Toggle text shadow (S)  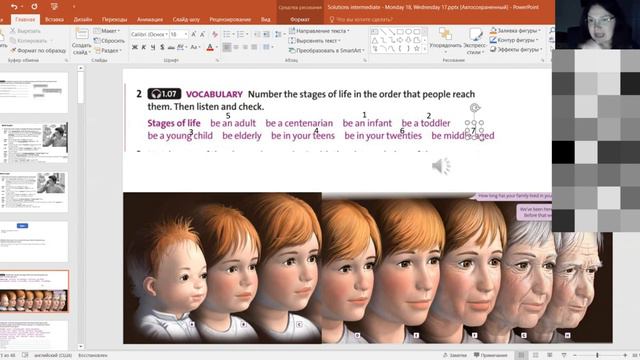[x=162, y=47]
